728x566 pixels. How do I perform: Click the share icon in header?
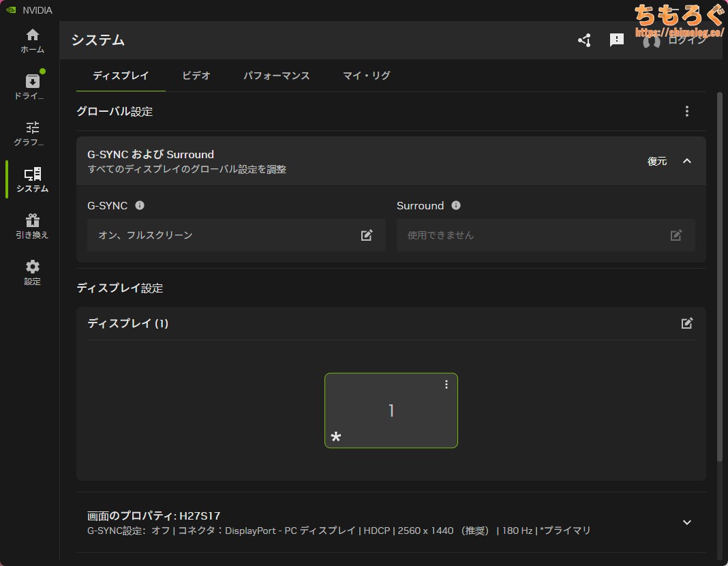584,40
